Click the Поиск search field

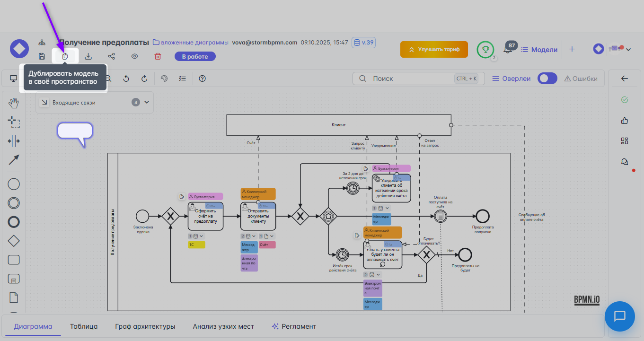(419, 79)
